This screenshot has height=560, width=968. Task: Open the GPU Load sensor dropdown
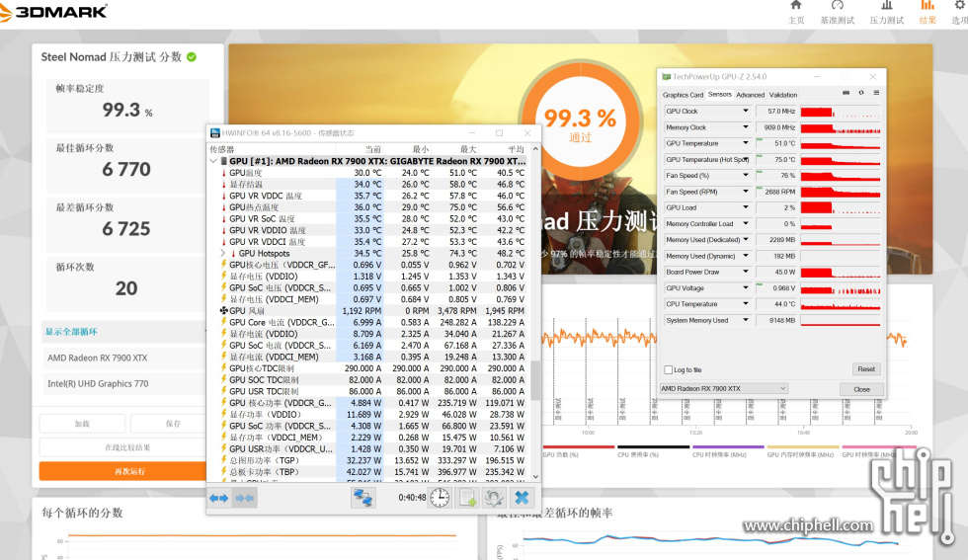745,207
